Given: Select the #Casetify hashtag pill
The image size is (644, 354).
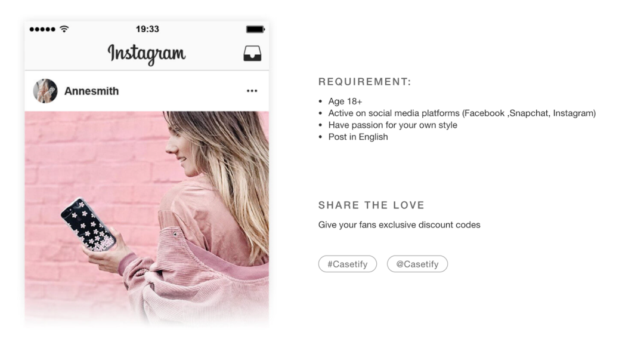Looking at the screenshot, I should pyautogui.click(x=348, y=264).
